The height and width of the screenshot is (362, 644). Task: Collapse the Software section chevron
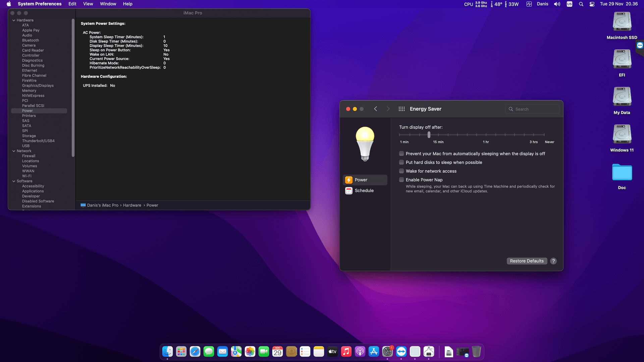point(14,181)
